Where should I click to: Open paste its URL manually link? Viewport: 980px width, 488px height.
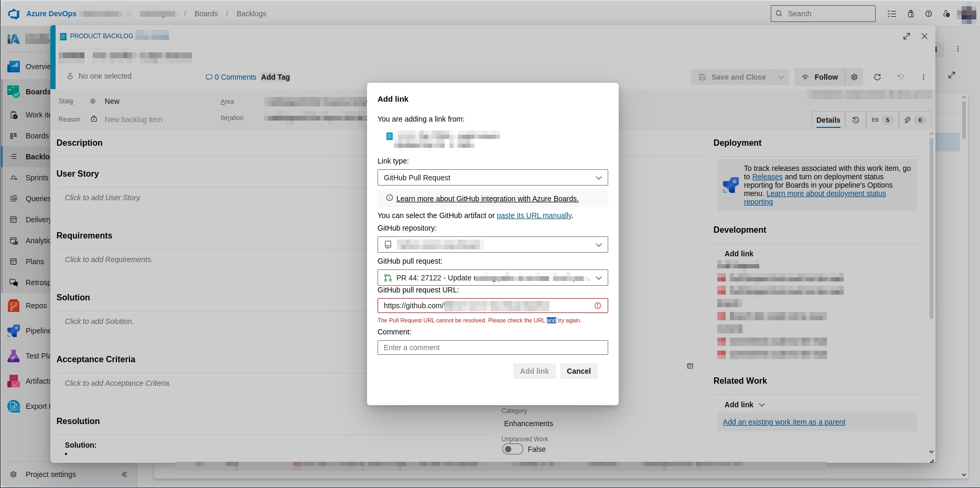[x=534, y=215]
